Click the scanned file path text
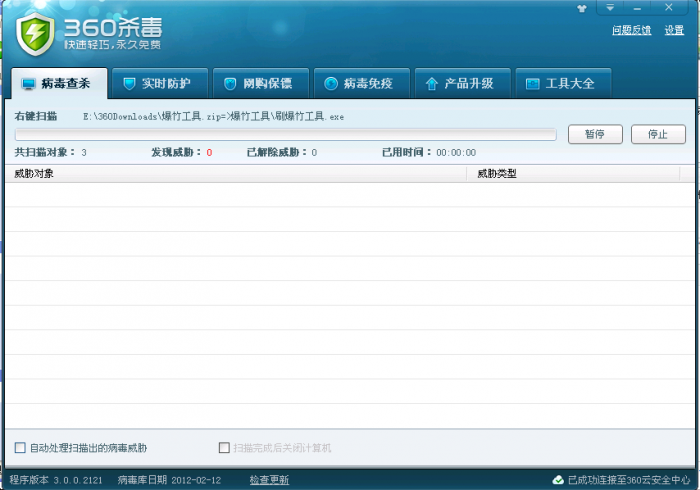Image resolution: width=700 pixels, height=490 pixels. (x=213, y=117)
